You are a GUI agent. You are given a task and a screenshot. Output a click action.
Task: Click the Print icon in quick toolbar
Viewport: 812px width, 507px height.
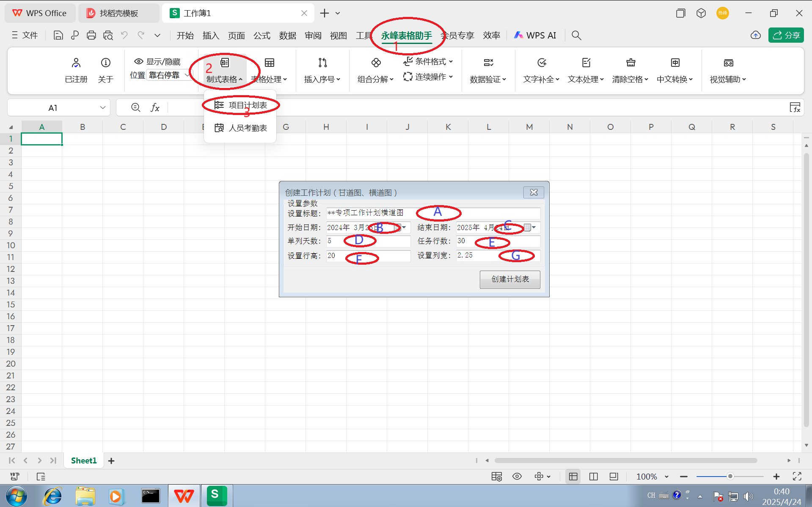(x=91, y=36)
